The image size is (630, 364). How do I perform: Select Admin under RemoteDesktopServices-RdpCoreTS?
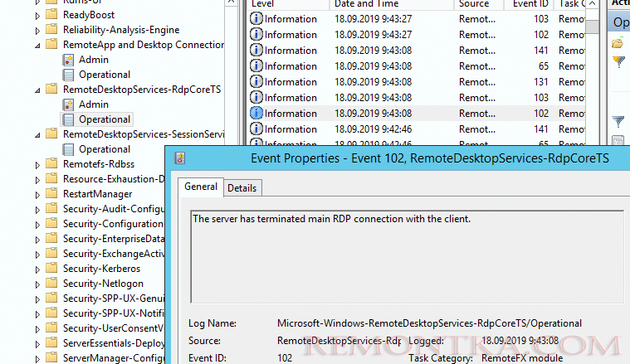click(94, 104)
